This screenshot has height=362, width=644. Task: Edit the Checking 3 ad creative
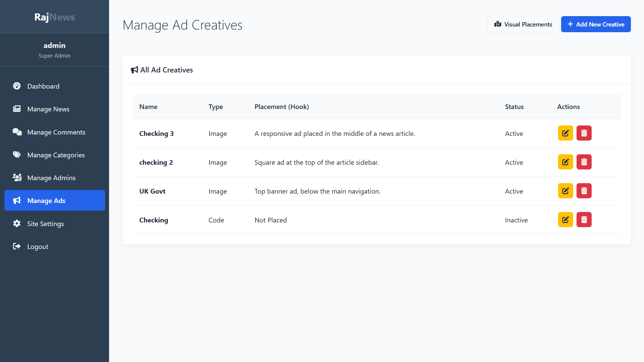point(565,133)
